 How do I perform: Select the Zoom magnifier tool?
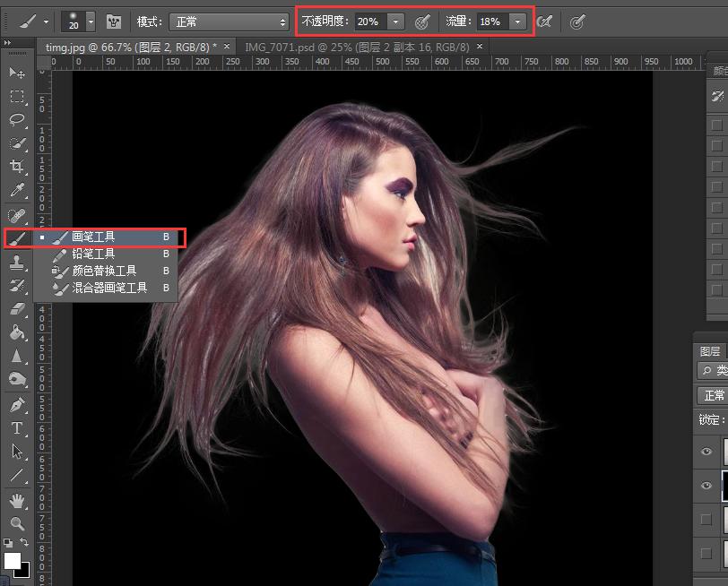pyautogui.click(x=16, y=523)
